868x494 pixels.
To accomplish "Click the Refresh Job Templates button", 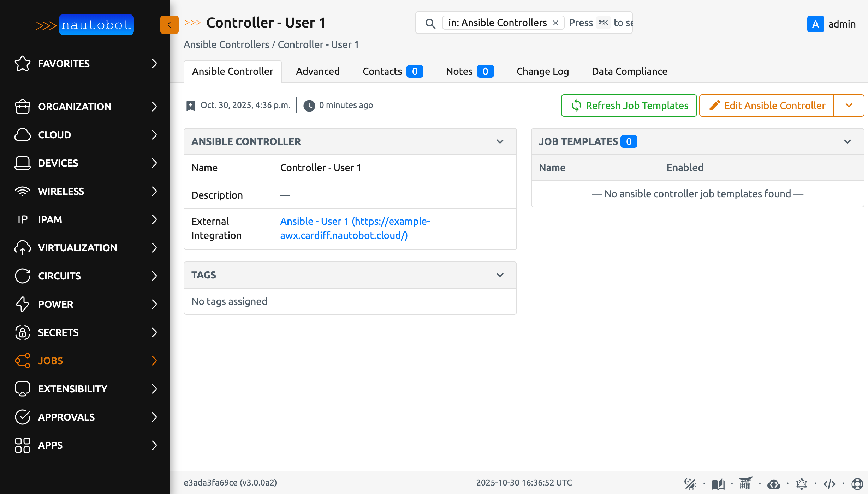I will pos(628,105).
